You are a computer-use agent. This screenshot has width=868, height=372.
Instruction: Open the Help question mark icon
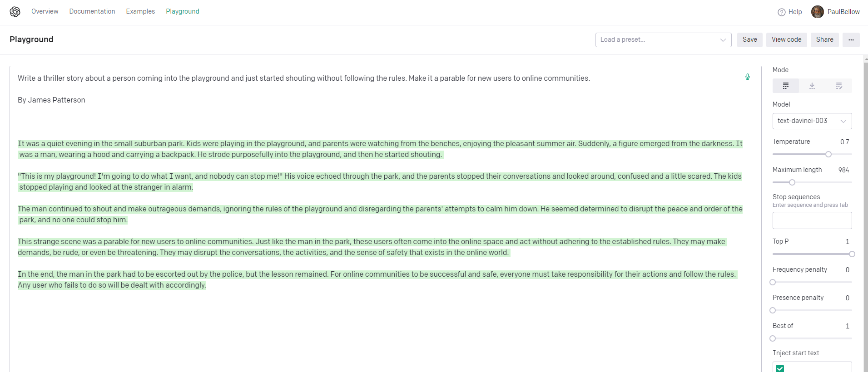tap(782, 12)
